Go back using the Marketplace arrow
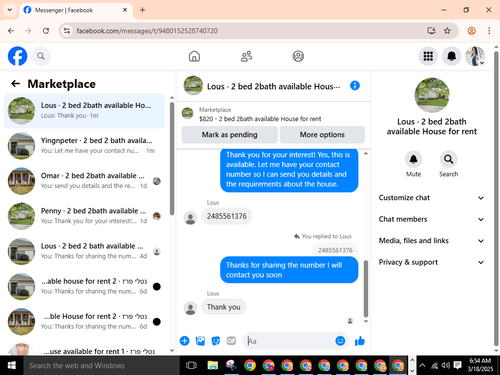This screenshot has height=375, width=500. (x=15, y=84)
